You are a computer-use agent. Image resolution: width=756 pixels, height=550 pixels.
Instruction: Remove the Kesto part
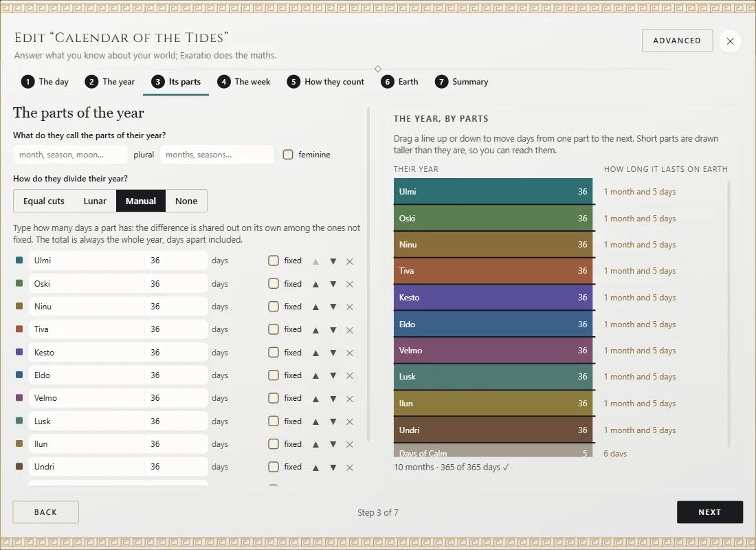tap(350, 353)
